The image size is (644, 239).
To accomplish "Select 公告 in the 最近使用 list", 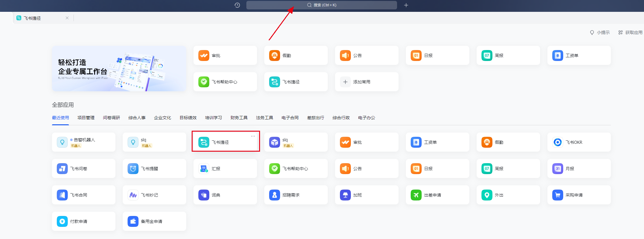I will 367,169.
